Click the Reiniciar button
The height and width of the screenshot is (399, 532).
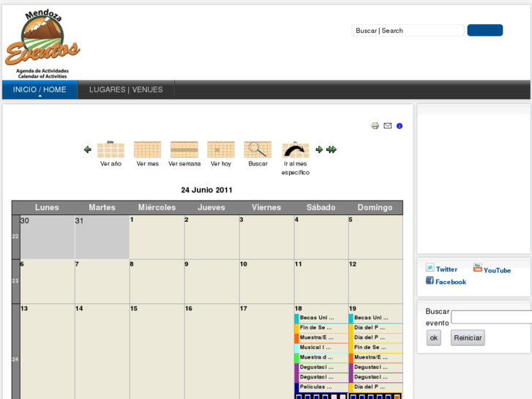point(468,338)
